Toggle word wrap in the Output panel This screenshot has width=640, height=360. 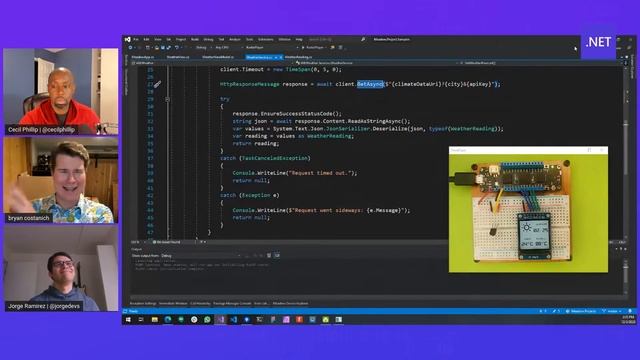click(277, 256)
